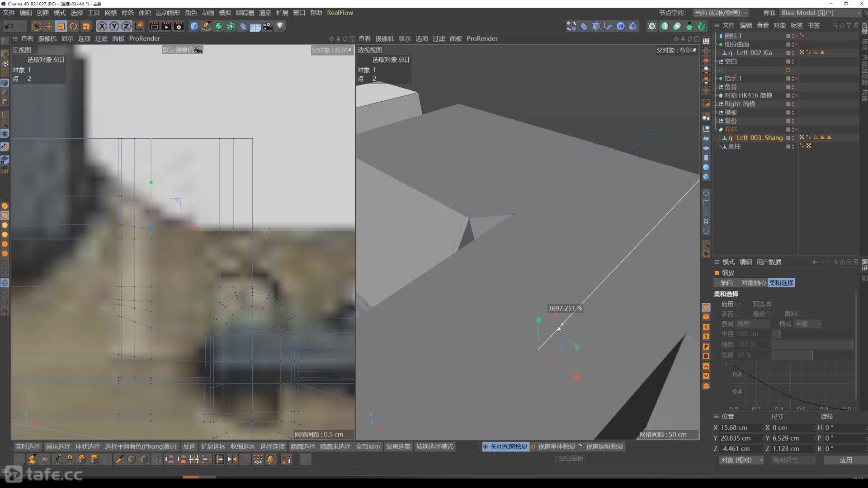Click the 扩展选区 button
868x488 pixels.
coord(213,446)
